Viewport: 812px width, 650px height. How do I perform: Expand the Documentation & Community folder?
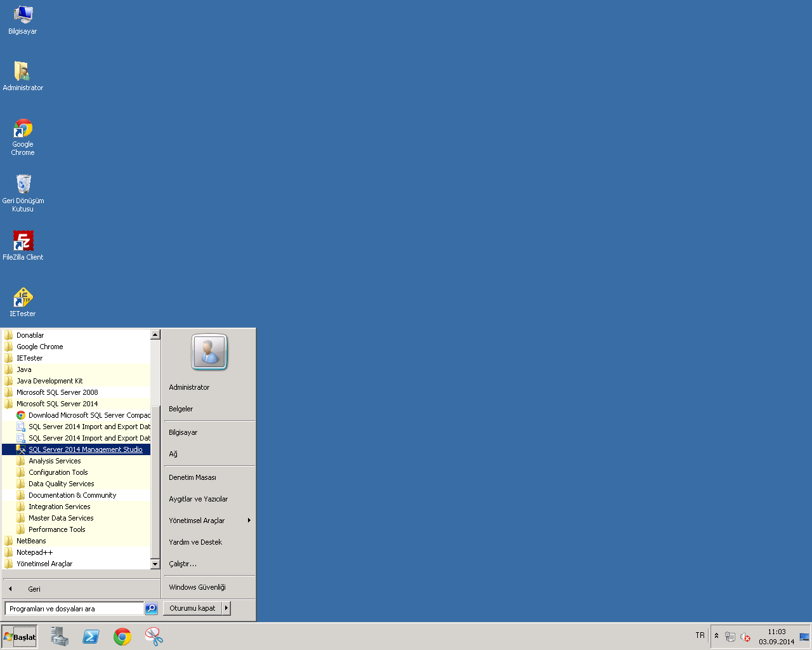coord(76,495)
